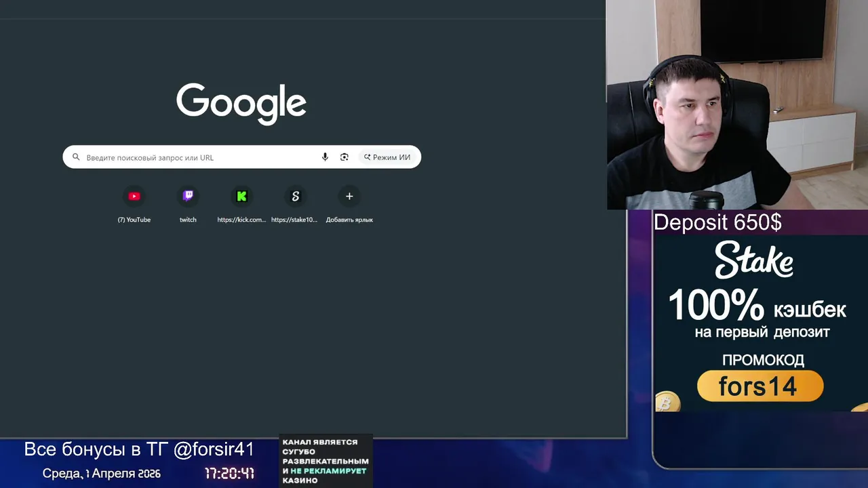The image size is (868, 488).
Task: Open the stake10 shortcut icon
Action: point(295,197)
